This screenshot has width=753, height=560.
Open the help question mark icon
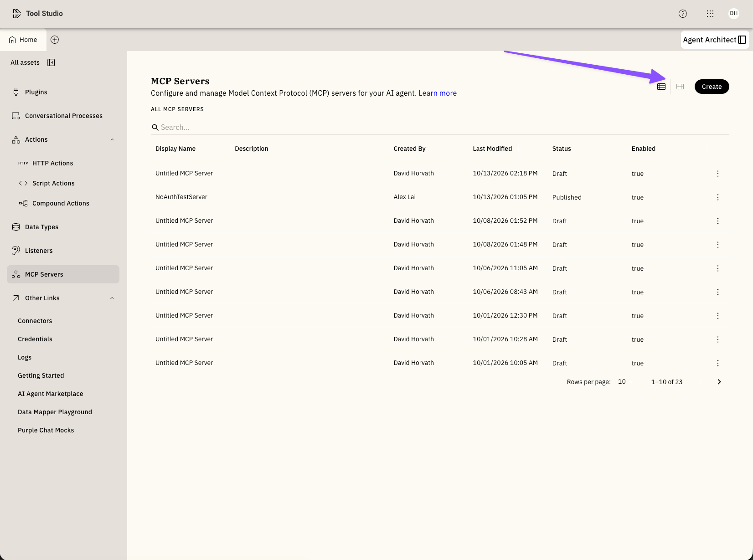682,14
